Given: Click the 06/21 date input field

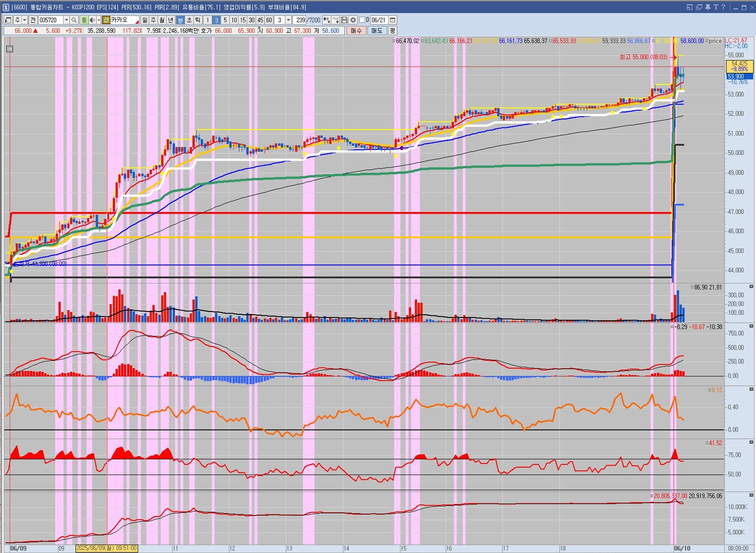Looking at the screenshot, I should click(378, 20).
